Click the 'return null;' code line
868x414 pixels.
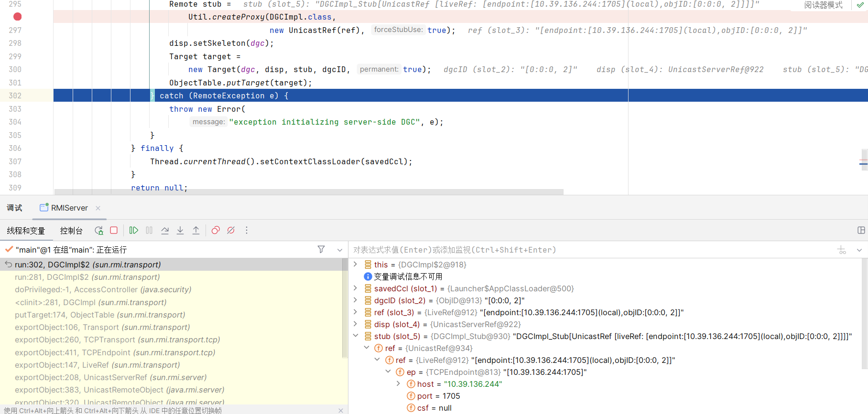159,188
